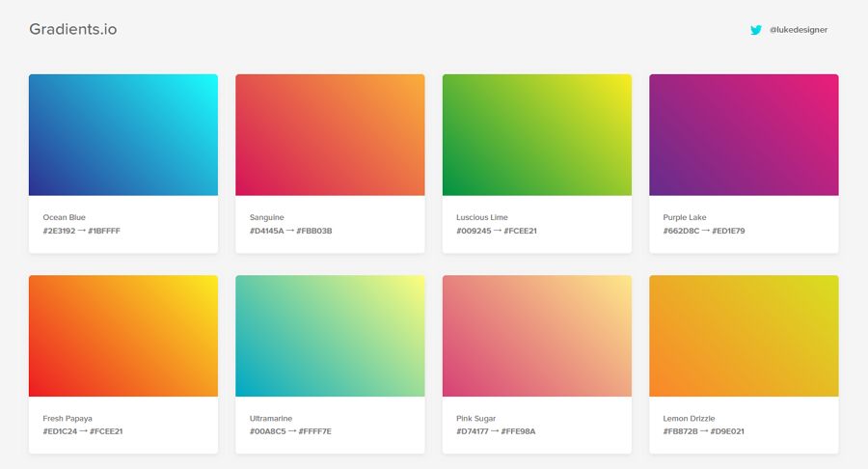Click the Pink Sugar #D74177 hex codes

point(496,431)
